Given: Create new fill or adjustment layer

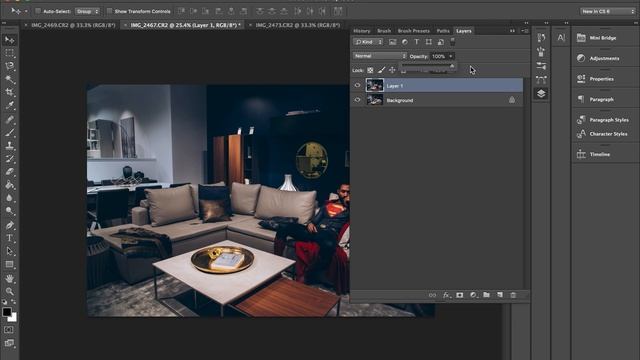Looking at the screenshot, I should 473,295.
